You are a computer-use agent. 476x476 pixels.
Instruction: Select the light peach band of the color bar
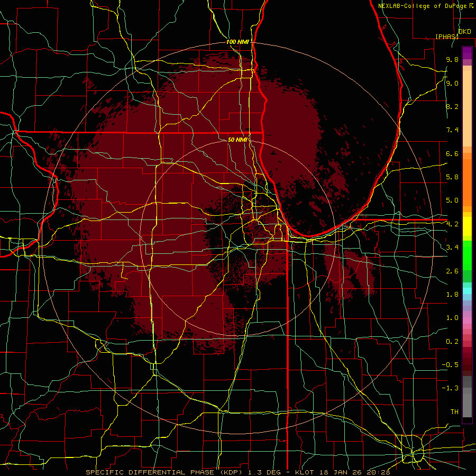467,108
